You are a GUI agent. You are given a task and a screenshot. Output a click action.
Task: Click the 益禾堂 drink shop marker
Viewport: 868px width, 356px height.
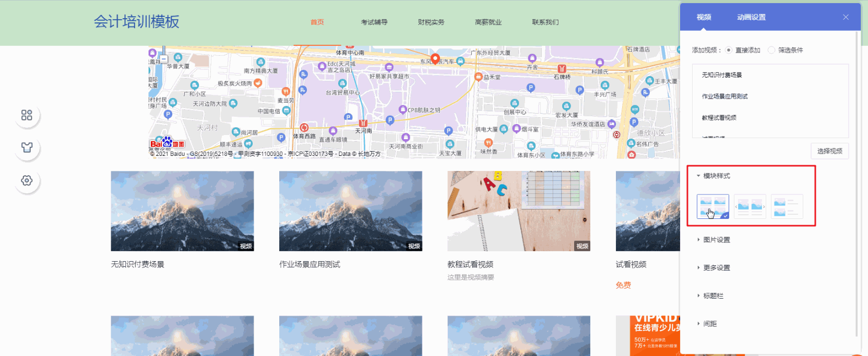[x=478, y=77]
